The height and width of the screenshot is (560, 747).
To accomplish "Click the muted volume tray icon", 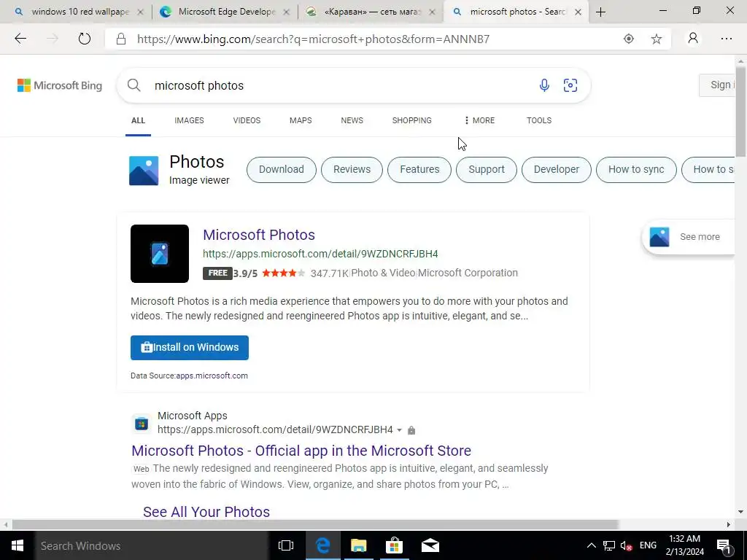I will [x=627, y=545].
